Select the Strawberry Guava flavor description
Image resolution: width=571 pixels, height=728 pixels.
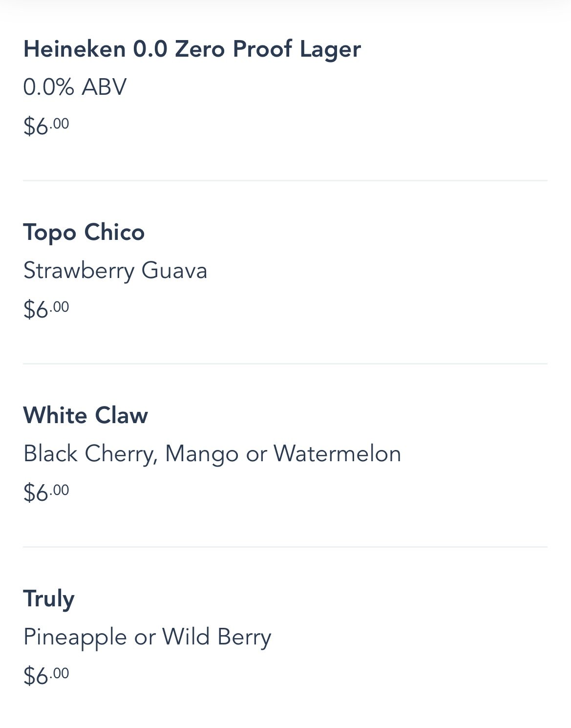115,271
